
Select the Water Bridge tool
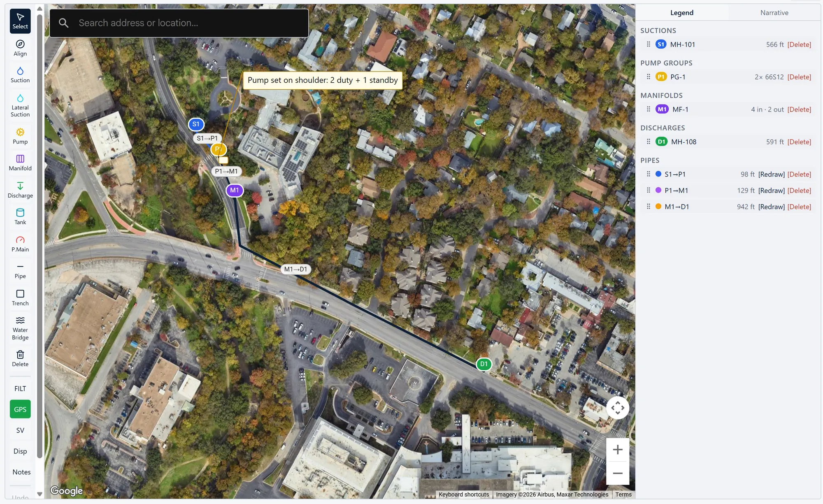click(x=20, y=328)
